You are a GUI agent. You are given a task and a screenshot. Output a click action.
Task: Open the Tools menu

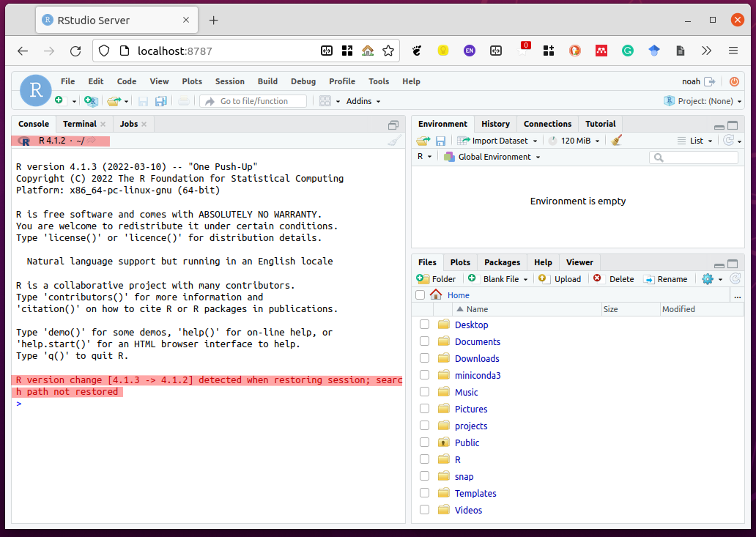[379, 81]
